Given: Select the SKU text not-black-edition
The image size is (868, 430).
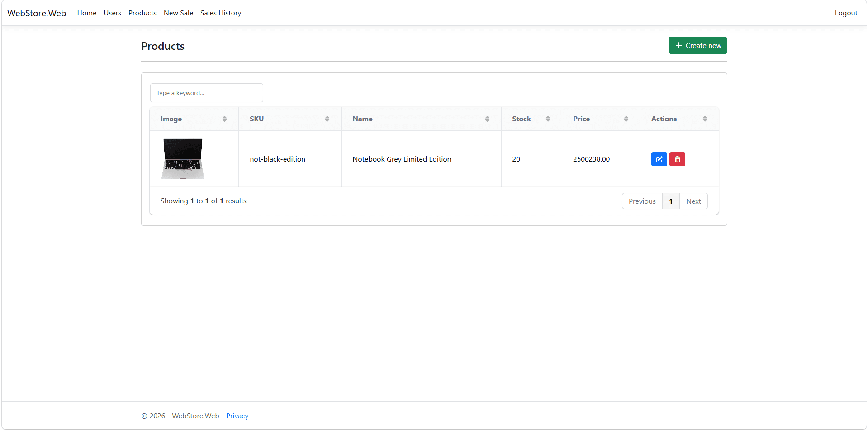Looking at the screenshot, I should tap(278, 159).
